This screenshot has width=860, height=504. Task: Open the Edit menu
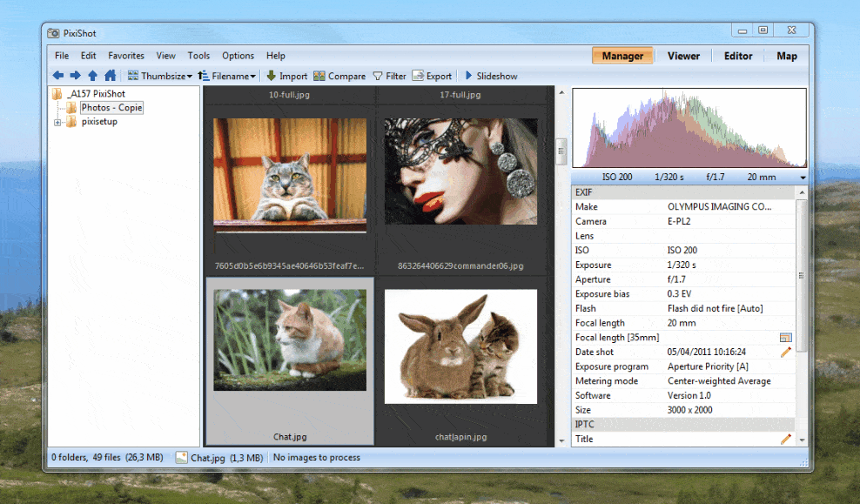[88, 56]
